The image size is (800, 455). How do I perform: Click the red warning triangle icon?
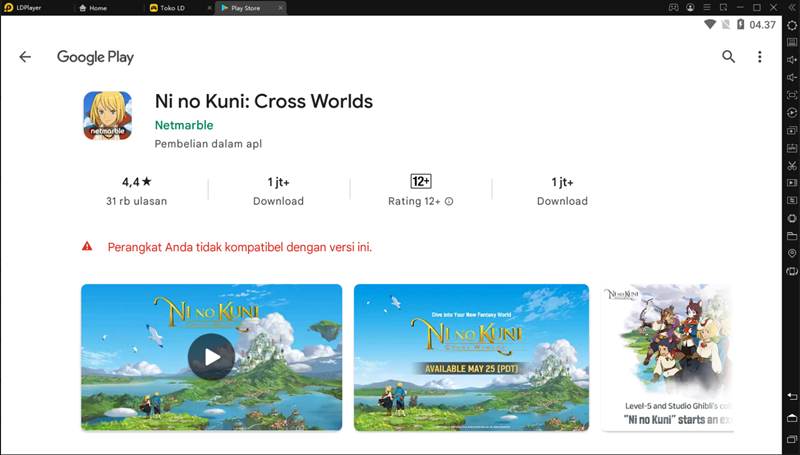(x=87, y=246)
